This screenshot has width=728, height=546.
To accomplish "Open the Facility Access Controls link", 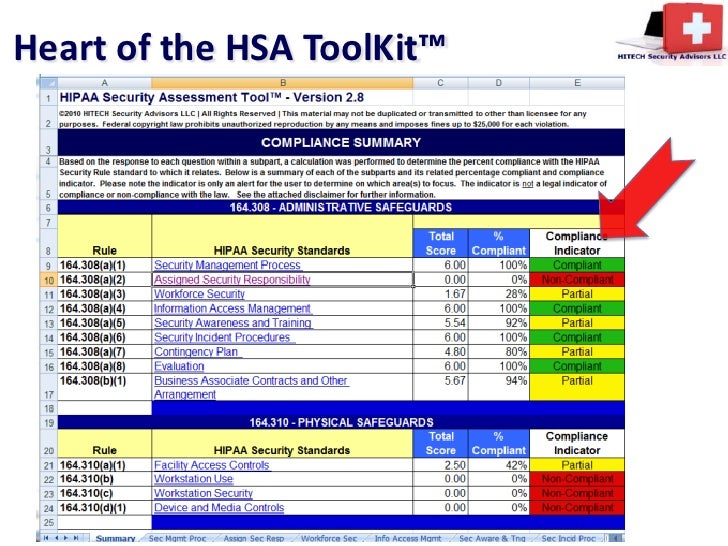I will coord(211,465).
